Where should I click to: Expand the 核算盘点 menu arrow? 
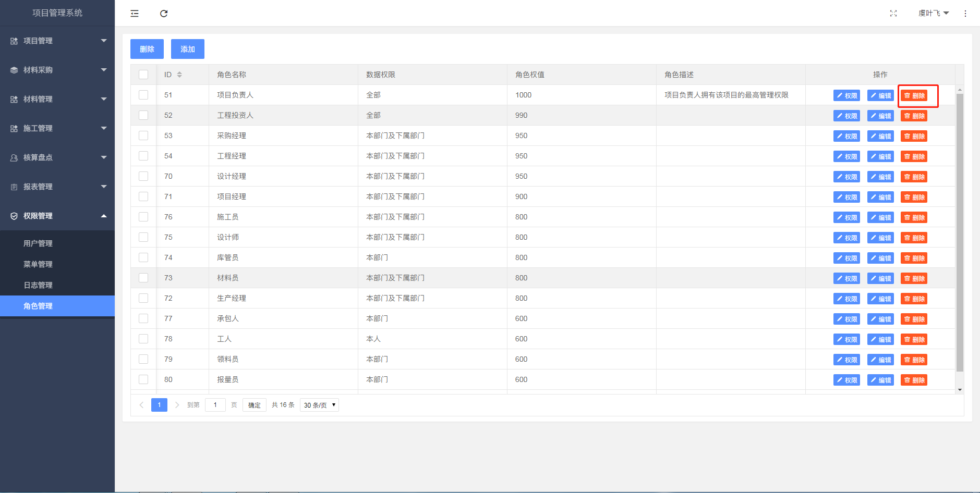click(104, 157)
